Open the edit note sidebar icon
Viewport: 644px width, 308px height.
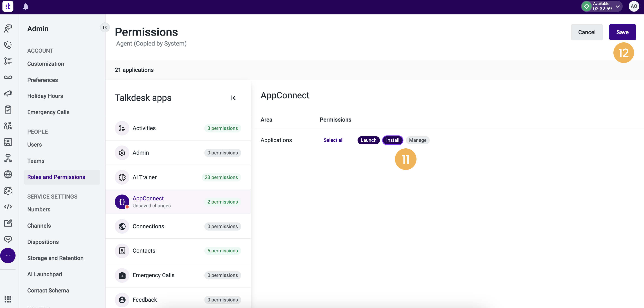[8, 223]
